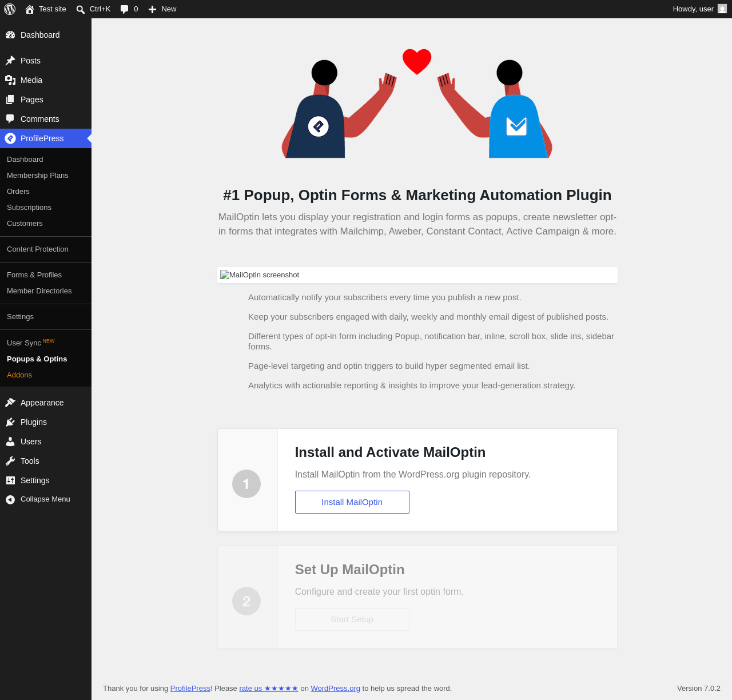Click the Media label in sidebar
Image resolution: width=732 pixels, height=700 pixels.
click(31, 80)
